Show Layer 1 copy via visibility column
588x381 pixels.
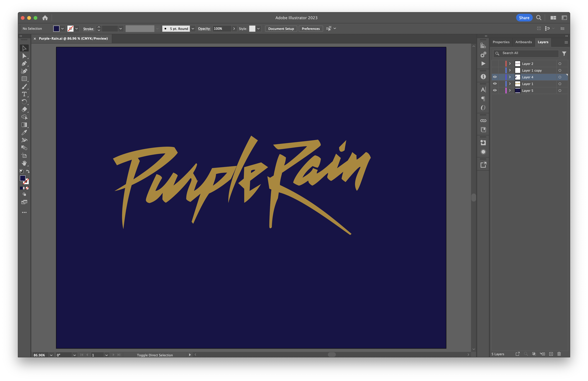coord(495,70)
